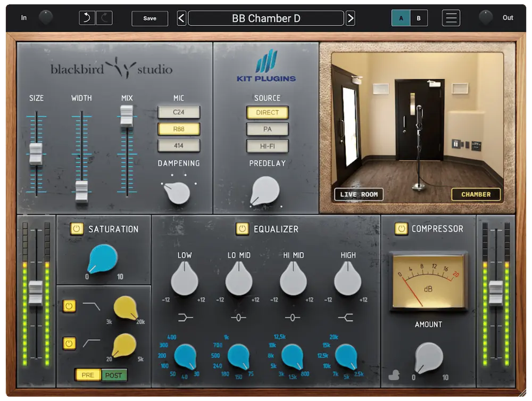Click the undo arrow button

coord(87,18)
